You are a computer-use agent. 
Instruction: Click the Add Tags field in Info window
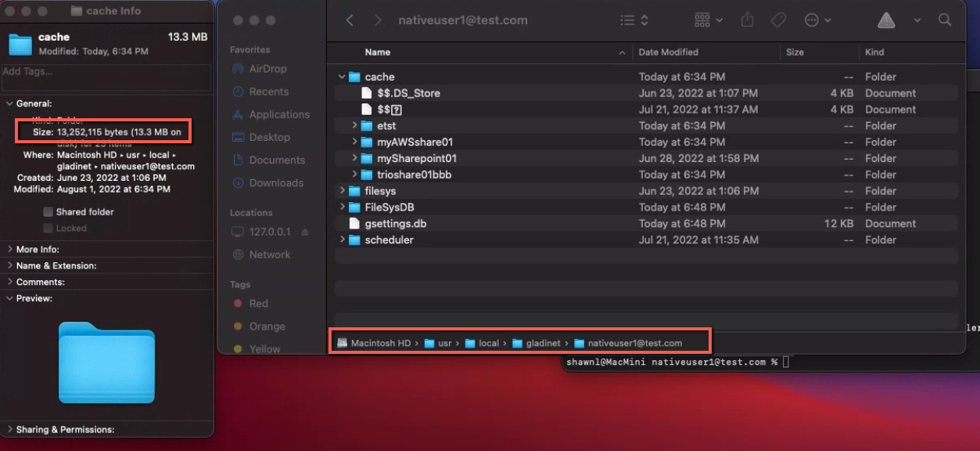click(x=106, y=78)
